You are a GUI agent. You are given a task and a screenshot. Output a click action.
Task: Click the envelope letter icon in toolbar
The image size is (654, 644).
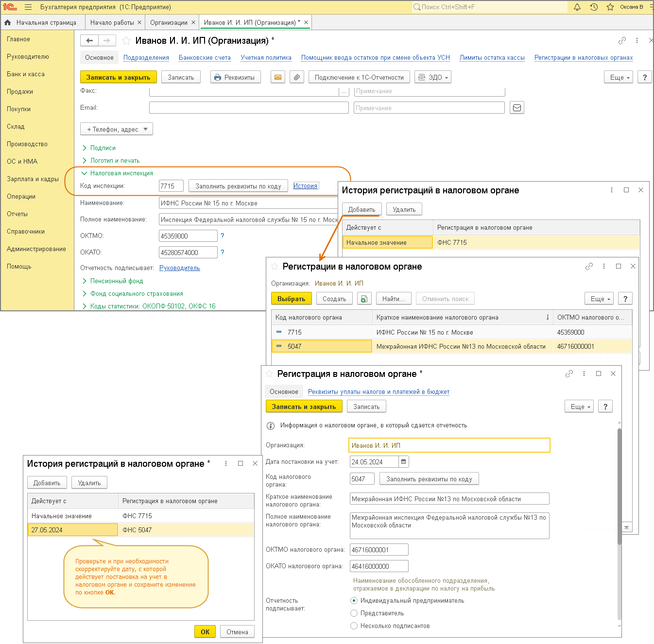click(278, 77)
